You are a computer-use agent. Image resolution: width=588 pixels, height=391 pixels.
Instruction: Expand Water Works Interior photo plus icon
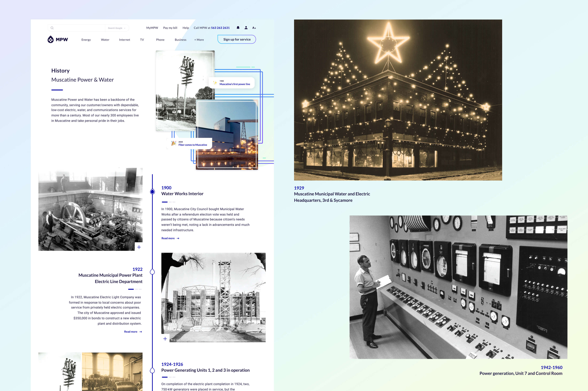[x=139, y=247]
